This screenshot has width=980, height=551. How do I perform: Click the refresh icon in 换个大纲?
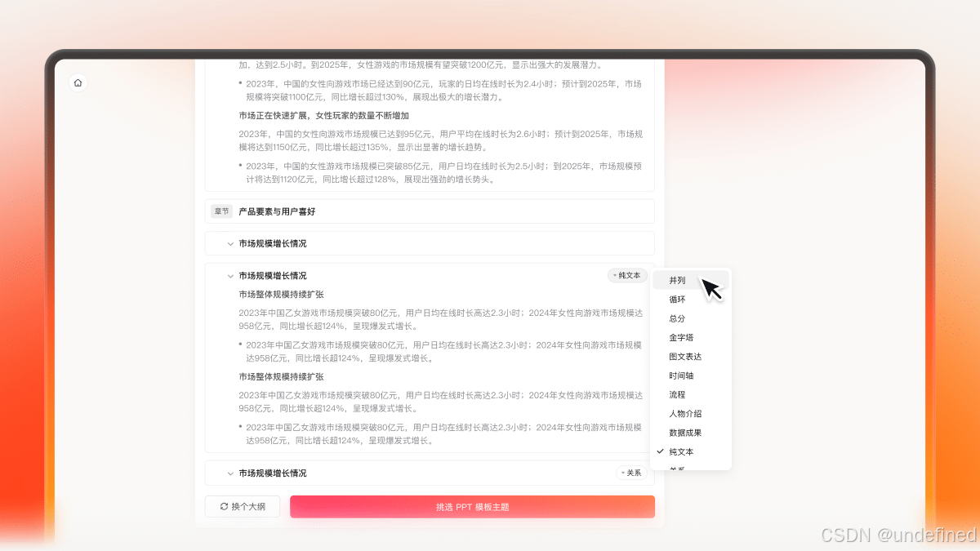(224, 507)
